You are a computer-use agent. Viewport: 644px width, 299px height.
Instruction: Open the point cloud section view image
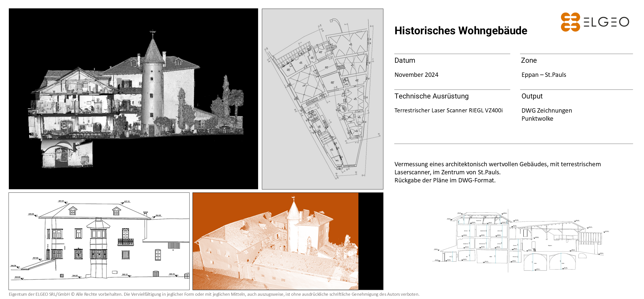coord(133,98)
